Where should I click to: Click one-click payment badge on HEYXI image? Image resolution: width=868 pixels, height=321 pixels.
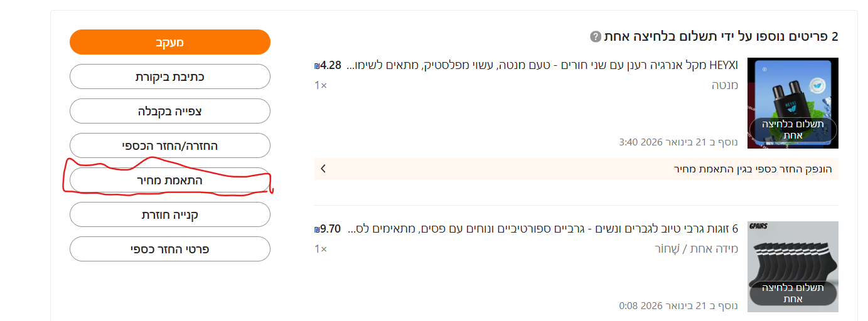click(793, 130)
